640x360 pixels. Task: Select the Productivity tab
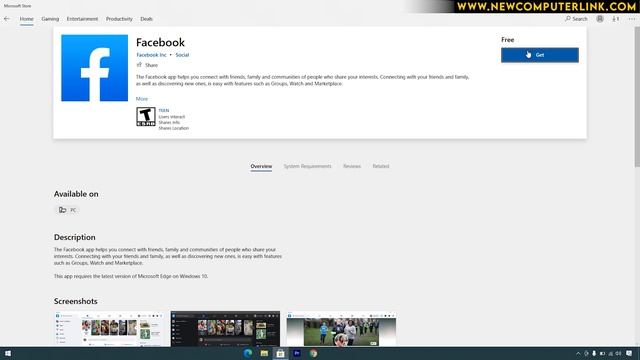click(x=119, y=19)
